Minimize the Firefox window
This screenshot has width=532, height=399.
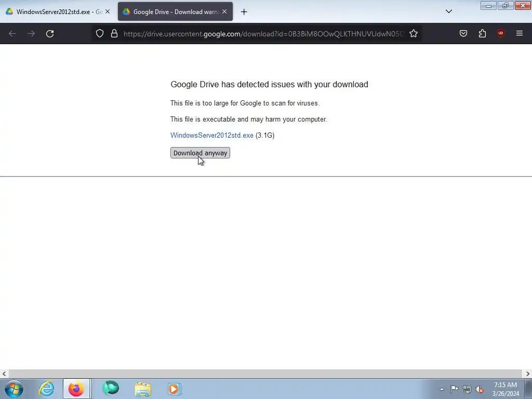tap(488, 6)
